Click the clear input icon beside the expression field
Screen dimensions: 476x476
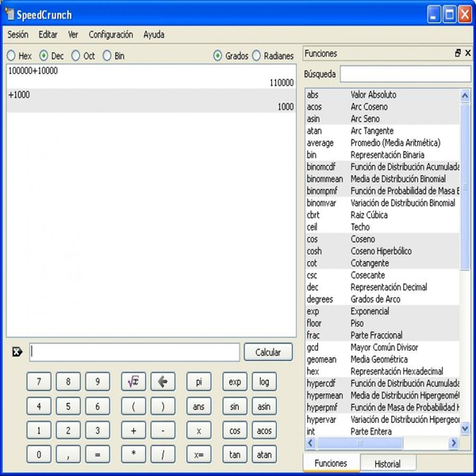tap(17, 352)
